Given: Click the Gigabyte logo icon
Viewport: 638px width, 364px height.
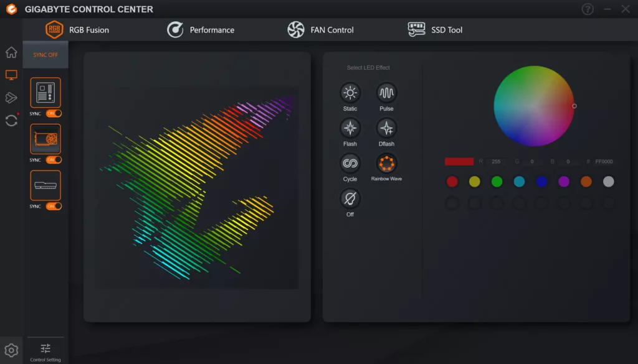Looking at the screenshot, I should click(x=12, y=9).
